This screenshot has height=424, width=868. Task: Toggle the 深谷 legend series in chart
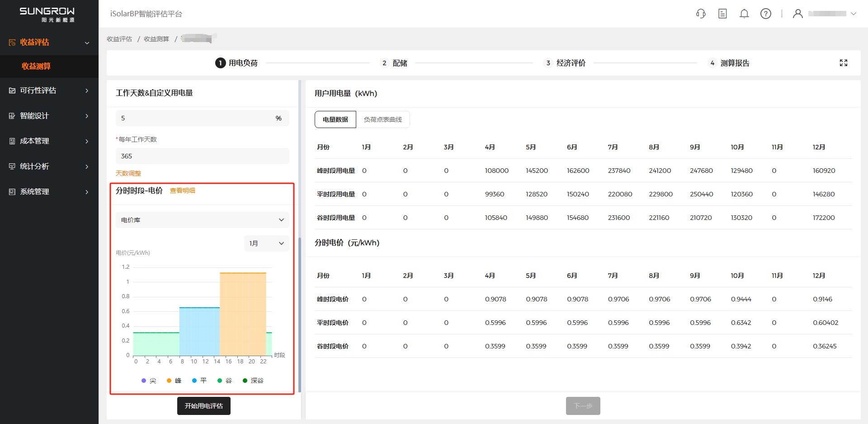253,381
